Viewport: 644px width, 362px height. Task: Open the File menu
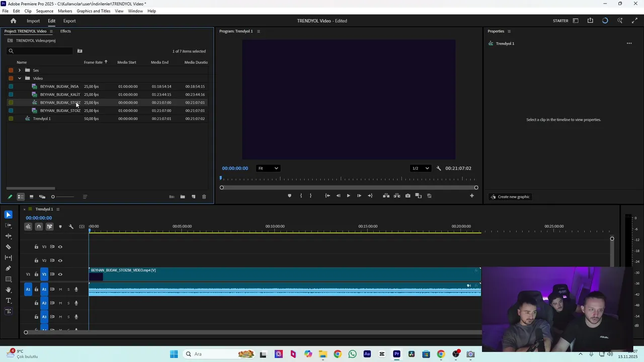point(5,11)
